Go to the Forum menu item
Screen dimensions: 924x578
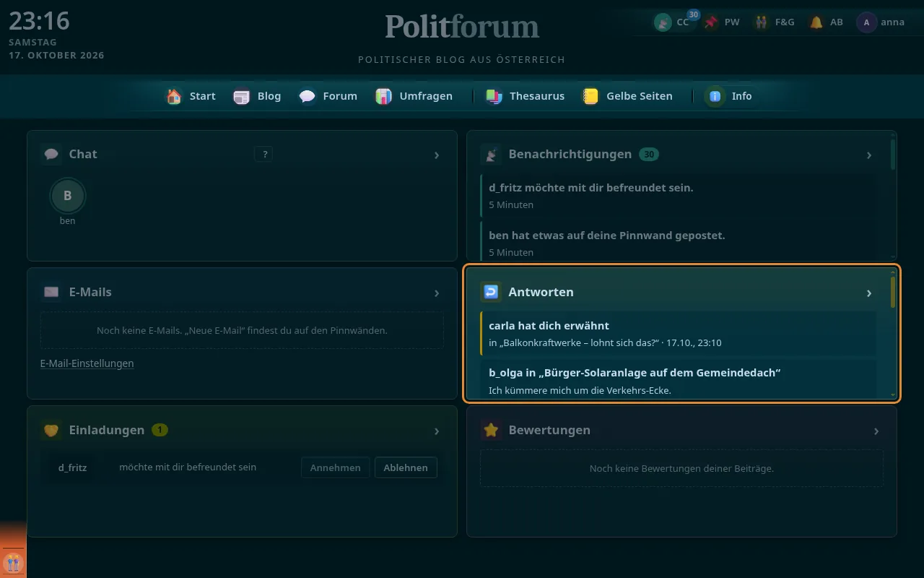(x=328, y=96)
